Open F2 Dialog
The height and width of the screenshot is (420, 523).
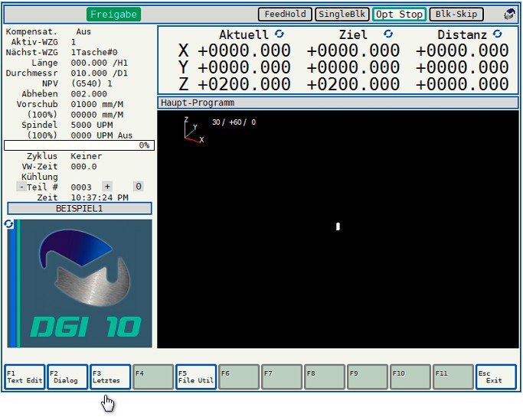pos(67,377)
